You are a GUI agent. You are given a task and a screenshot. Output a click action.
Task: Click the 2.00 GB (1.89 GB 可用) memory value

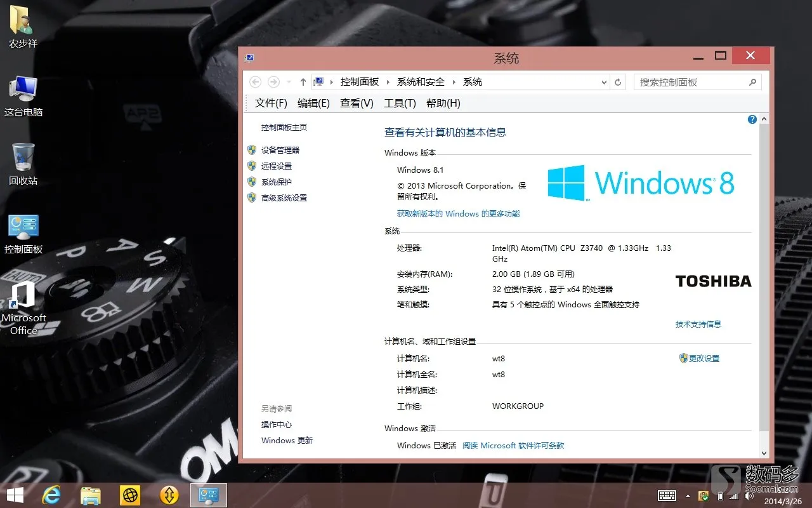[x=534, y=274]
